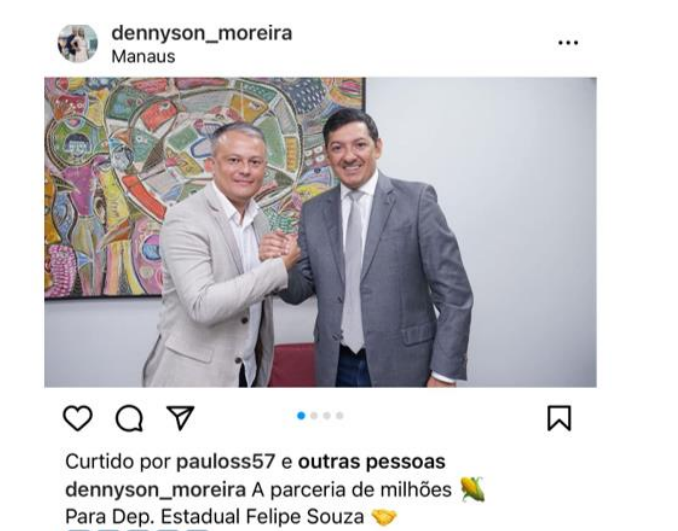Jump to second carousel dot indicator
This screenshot has height=531, width=678.
314,416
